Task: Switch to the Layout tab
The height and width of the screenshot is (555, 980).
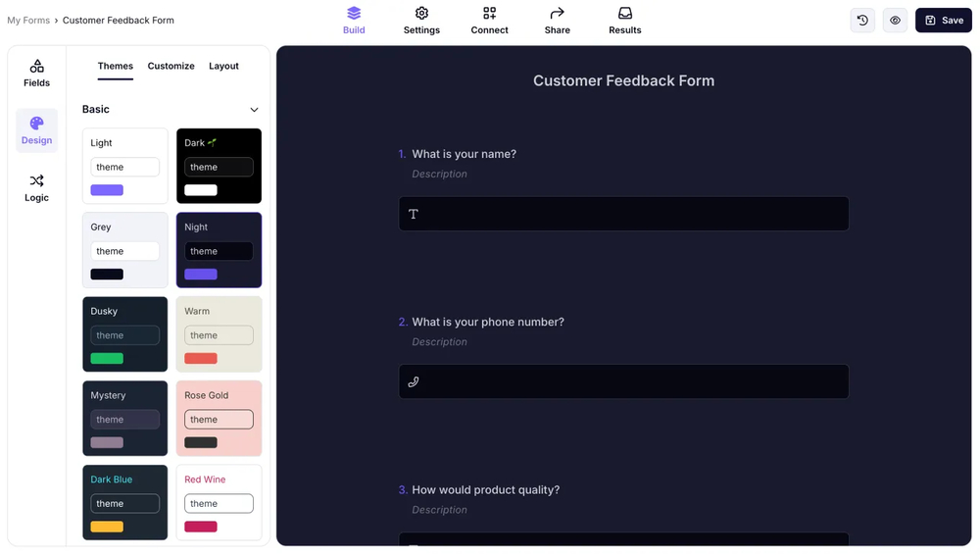Action: click(223, 66)
